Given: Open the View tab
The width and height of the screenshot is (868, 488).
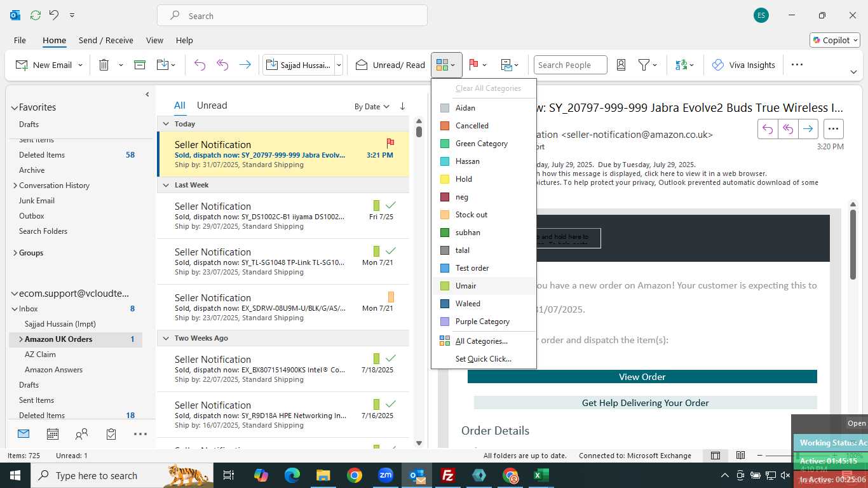Looking at the screenshot, I should (x=154, y=40).
